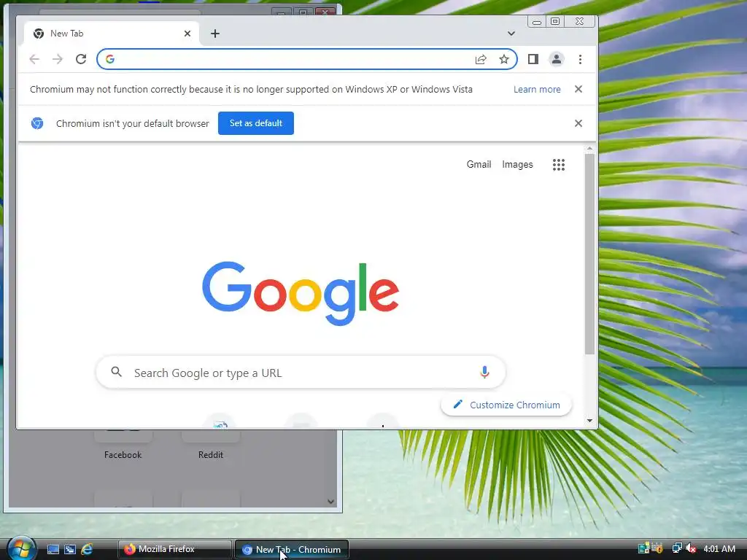Select the New Tab tab
Image resolution: width=747 pixels, height=560 pixels.
[112, 34]
